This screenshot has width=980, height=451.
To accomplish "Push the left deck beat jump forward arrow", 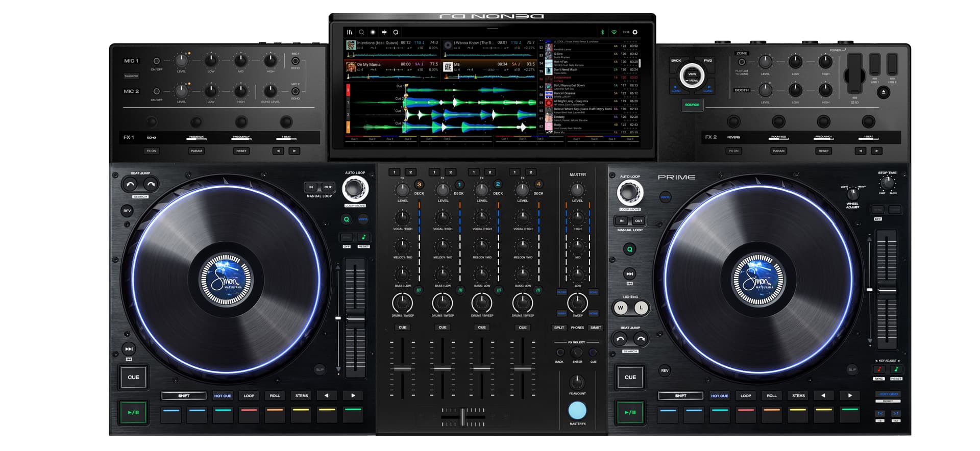I will 151,184.
